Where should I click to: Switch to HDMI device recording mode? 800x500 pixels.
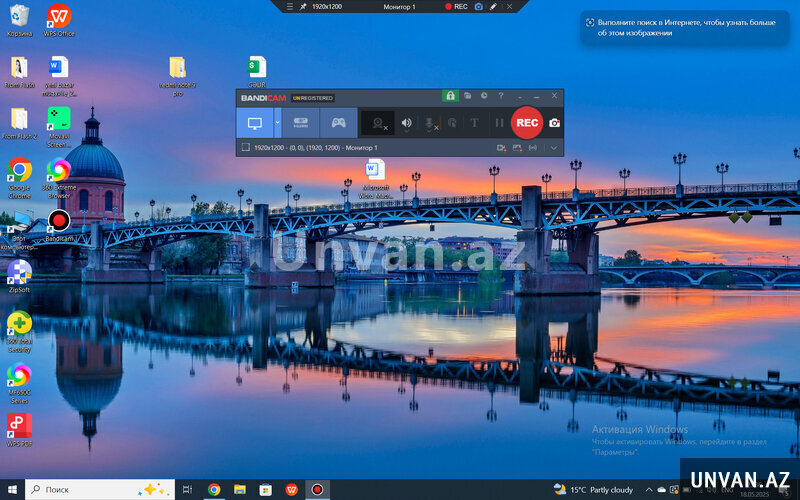(301, 122)
